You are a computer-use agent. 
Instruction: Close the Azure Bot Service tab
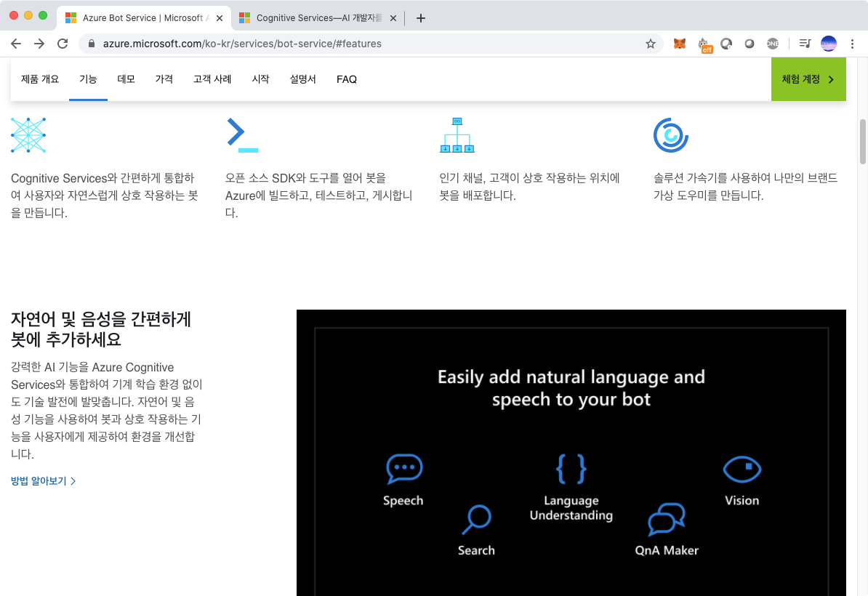click(x=220, y=18)
